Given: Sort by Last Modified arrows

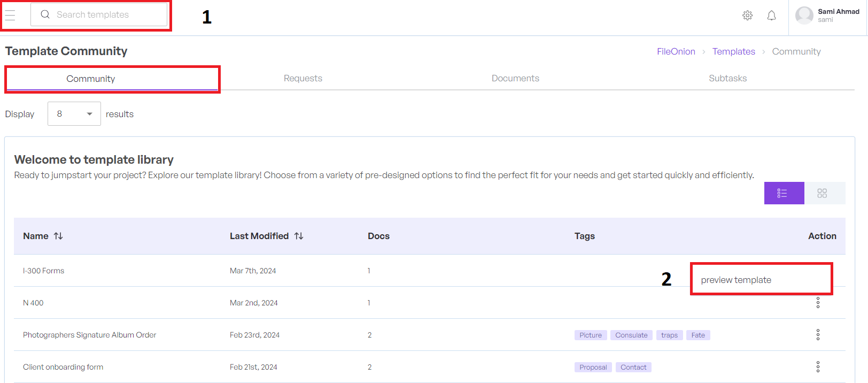Looking at the screenshot, I should tap(299, 236).
